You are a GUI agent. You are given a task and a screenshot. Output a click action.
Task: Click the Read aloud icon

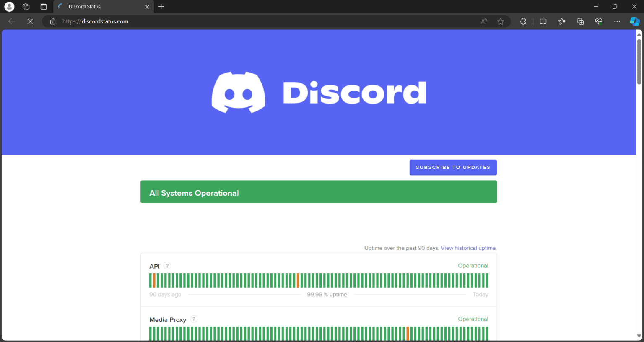coord(484,21)
